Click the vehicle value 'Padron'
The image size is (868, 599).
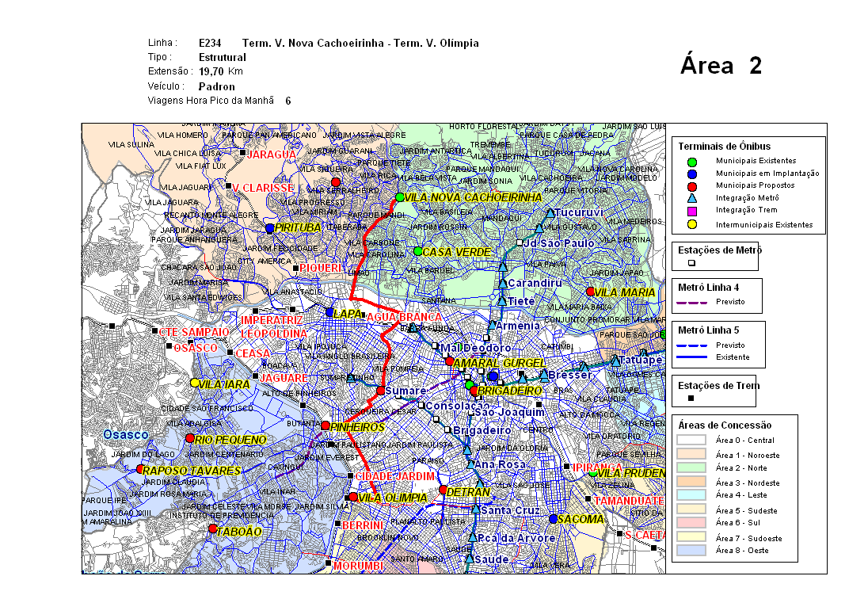pos(216,87)
